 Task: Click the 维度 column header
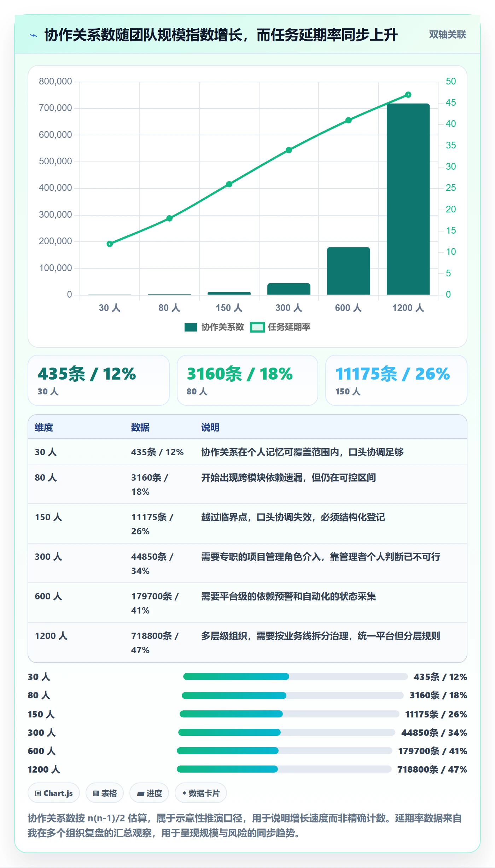pos(44,427)
